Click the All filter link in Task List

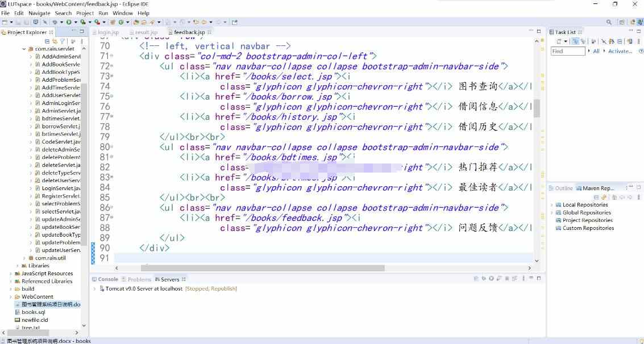tap(596, 51)
